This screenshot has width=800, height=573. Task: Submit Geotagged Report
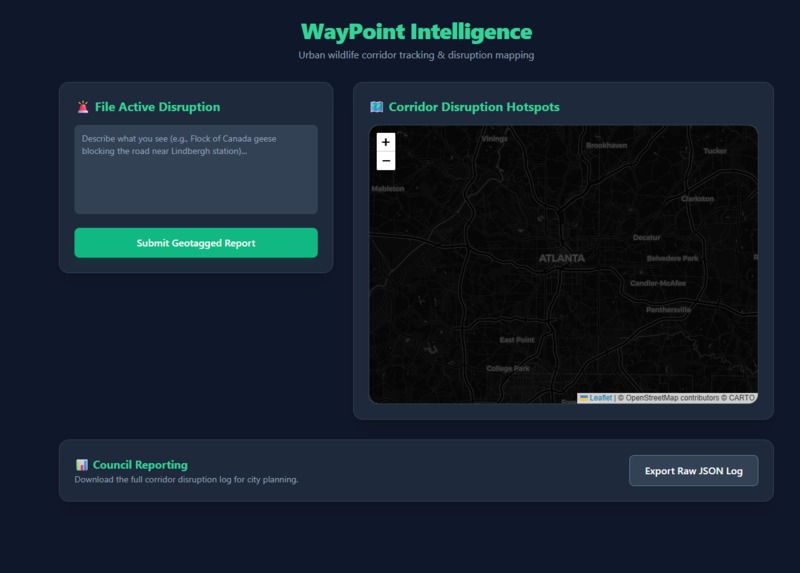click(x=196, y=243)
